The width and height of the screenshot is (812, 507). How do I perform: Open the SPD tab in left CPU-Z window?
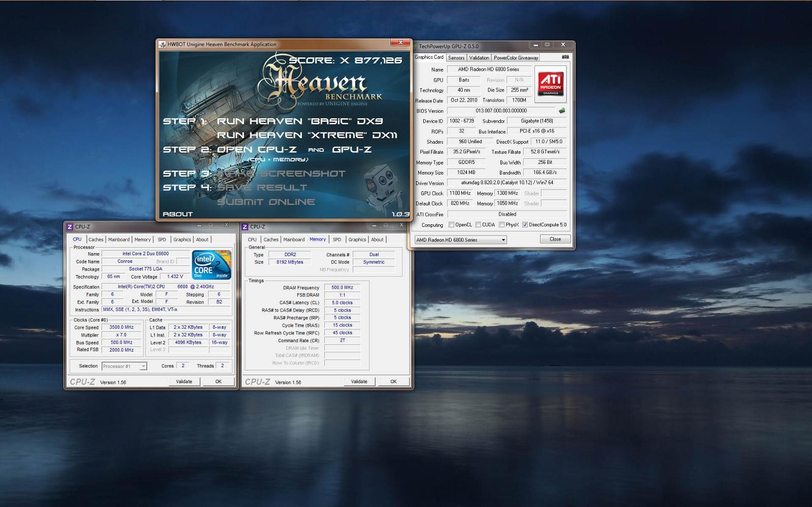tap(162, 240)
